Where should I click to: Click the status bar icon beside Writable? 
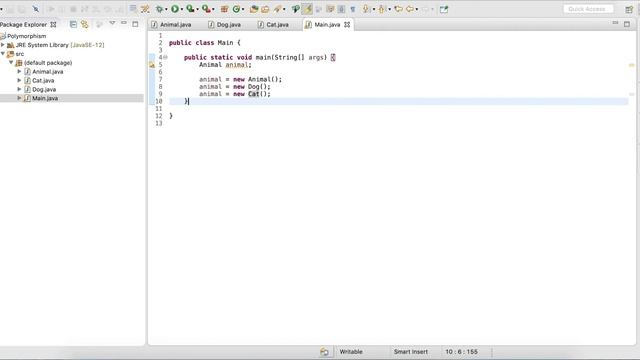324,351
